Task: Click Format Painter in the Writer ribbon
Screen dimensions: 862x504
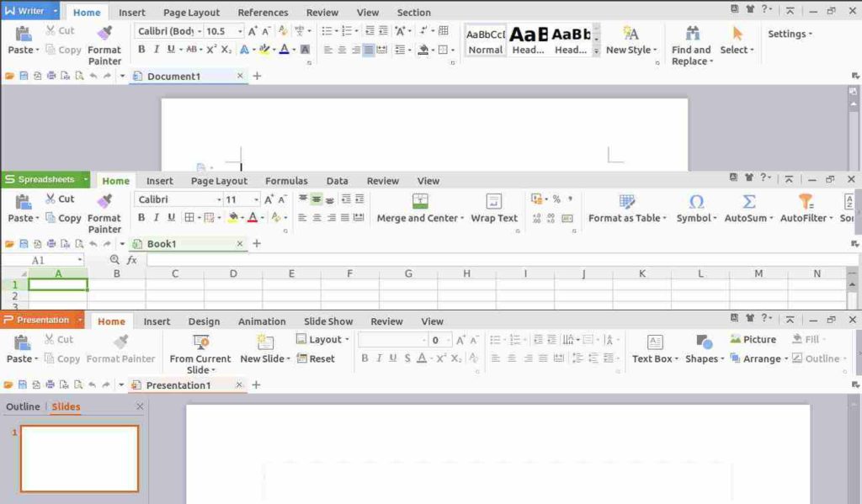Action: pos(104,45)
